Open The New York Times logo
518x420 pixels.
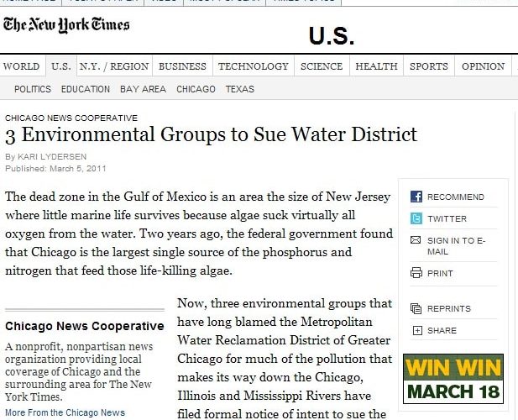point(66,25)
